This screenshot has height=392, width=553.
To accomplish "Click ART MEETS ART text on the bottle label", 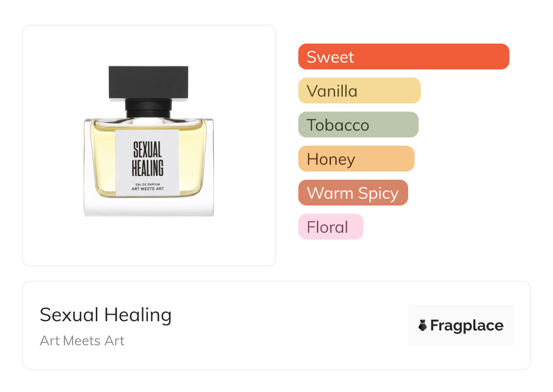I will click(148, 189).
